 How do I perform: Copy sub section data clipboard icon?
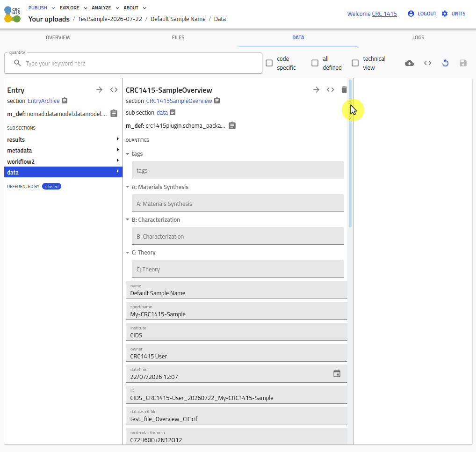click(x=173, y=112)
